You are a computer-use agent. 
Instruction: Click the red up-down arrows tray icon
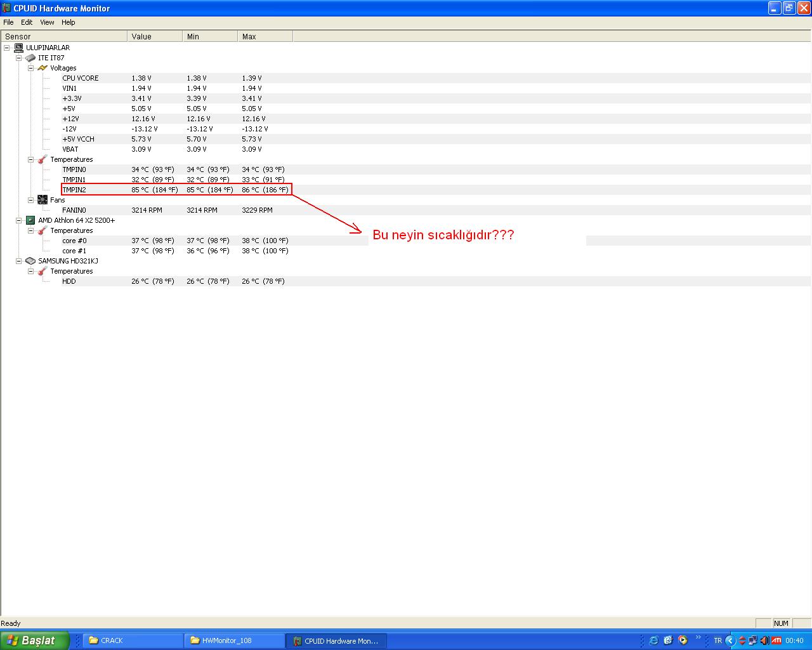tap(742, 640)
